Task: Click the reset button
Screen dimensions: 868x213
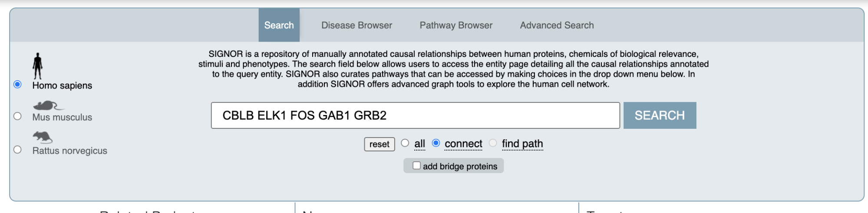Action: tap(380, 144)
